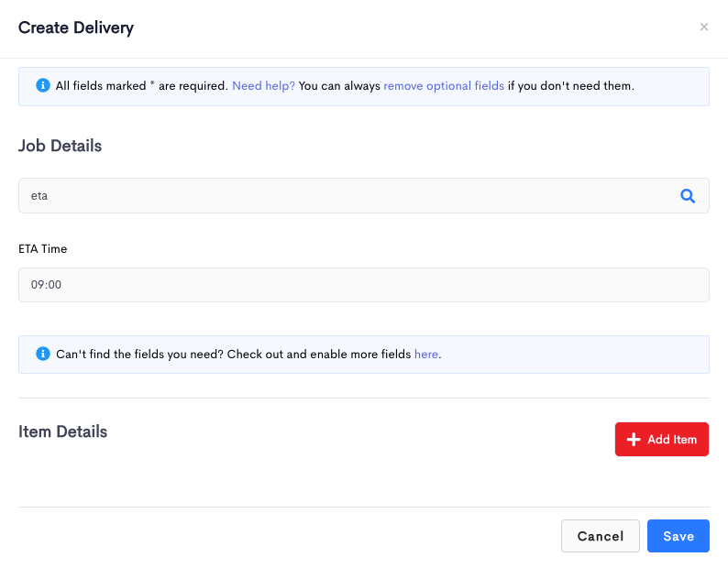Save the new delivery
The image size is (728, 568).
pyautogui.click(x=678, y=536)
